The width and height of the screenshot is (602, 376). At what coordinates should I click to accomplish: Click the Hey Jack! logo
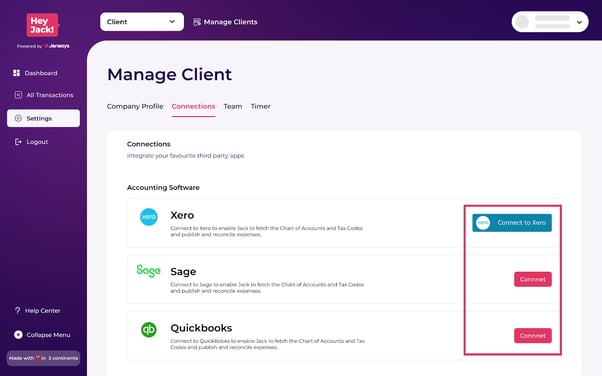pyautogui.click(x=43, y=25)
